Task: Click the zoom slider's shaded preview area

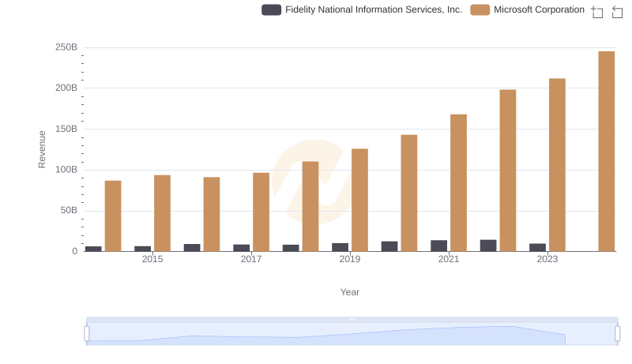Action: click(x=352, y=334)
